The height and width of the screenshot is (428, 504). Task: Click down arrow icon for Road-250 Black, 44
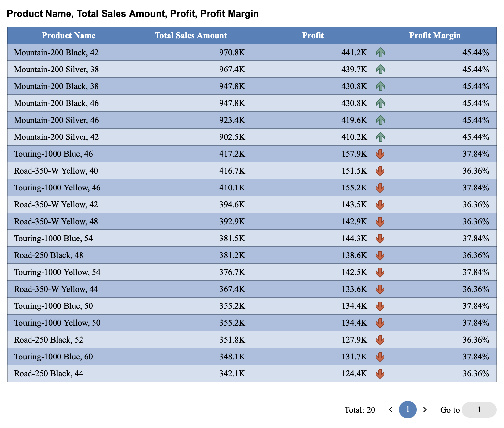[380, 374]
